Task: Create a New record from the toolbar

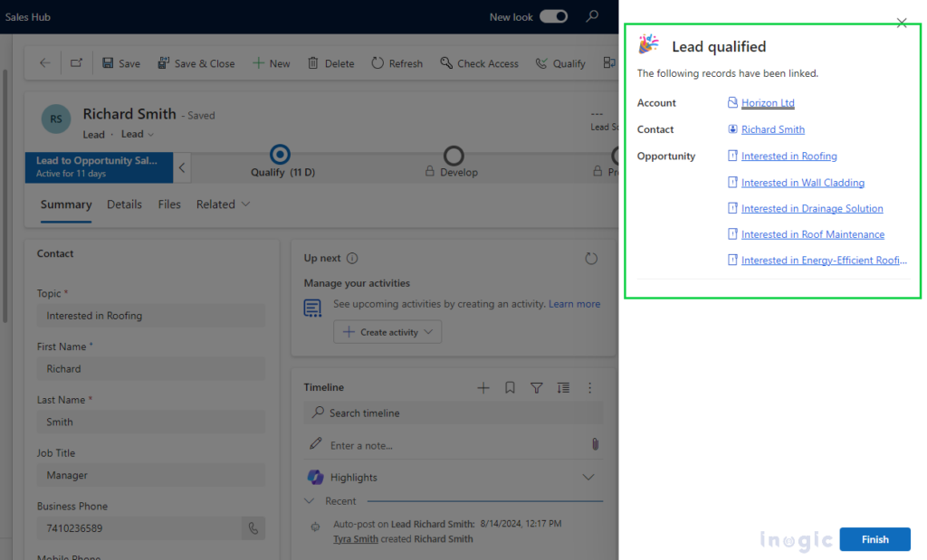Action: [272, 63]
